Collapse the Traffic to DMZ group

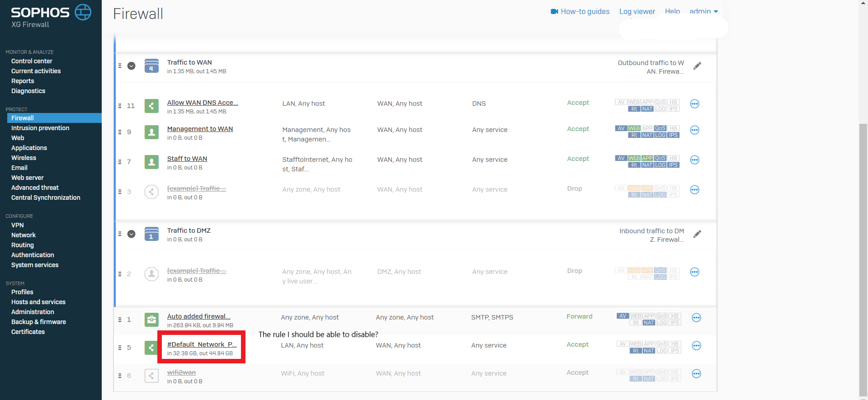click(x=132, y=234)
